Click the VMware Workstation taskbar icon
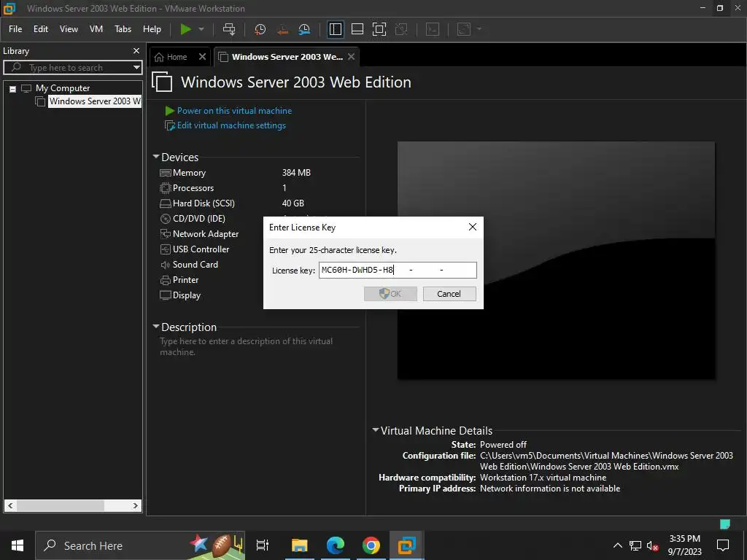Screen dimensions: 747x560 (406, 545)
